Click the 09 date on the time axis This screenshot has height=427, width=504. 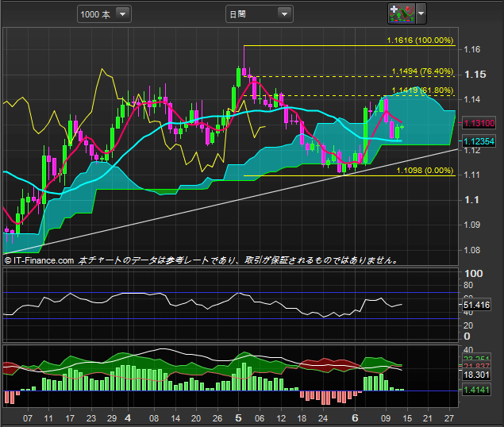[386, 418]
